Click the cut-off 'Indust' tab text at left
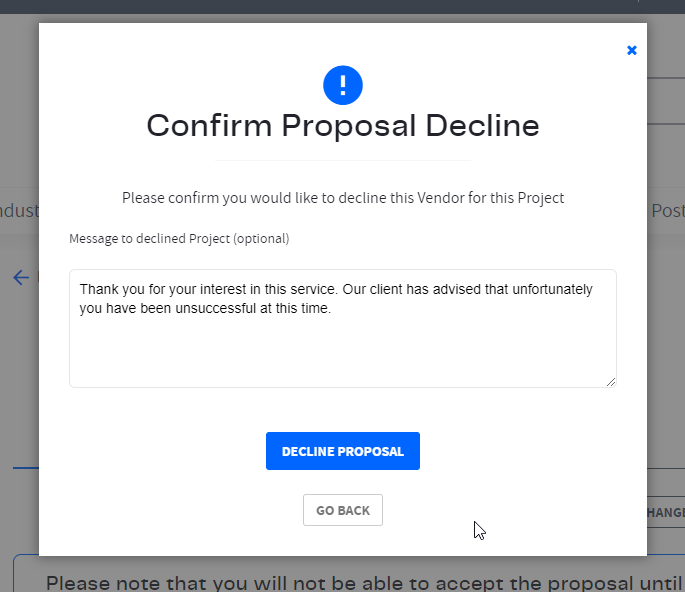This screenshot has height=592, width=685. [x=19, y=211]
